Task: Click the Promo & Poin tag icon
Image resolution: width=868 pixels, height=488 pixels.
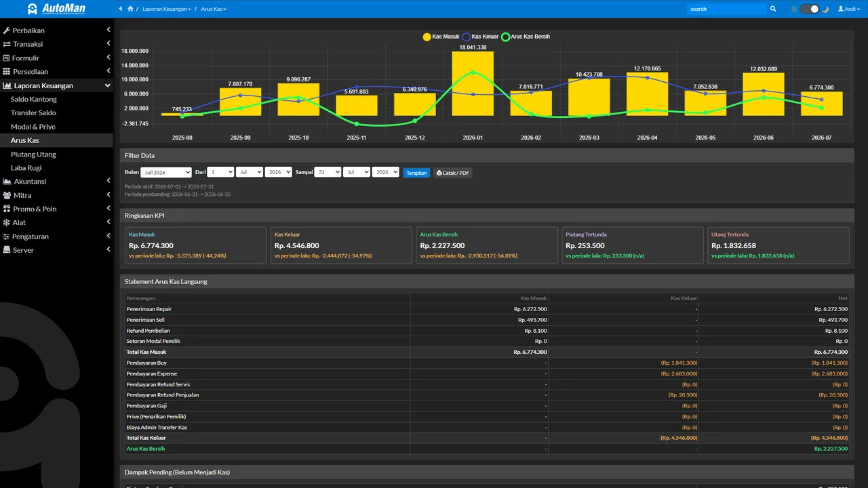Action: click(x=7, y=209)
